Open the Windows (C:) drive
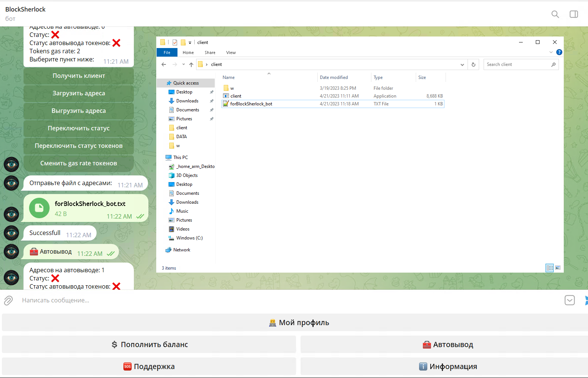The height and width of the screenshot is (378, 588). (x=189, y=238)
